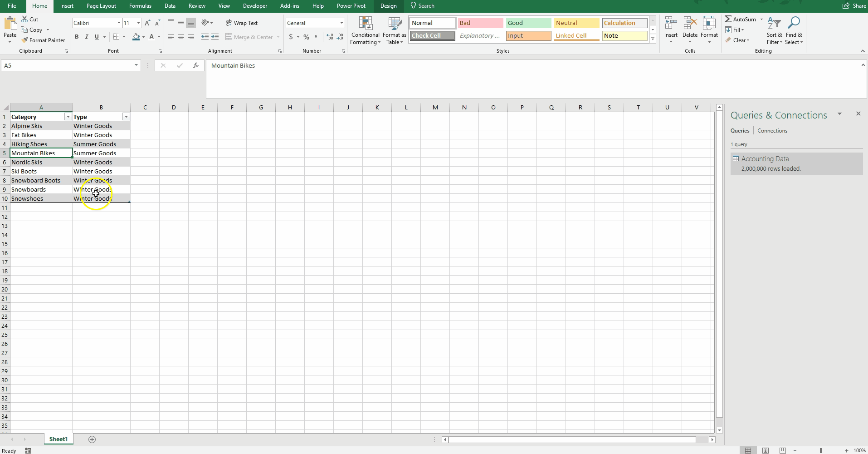Add a new sheet with plus icon

92,439
